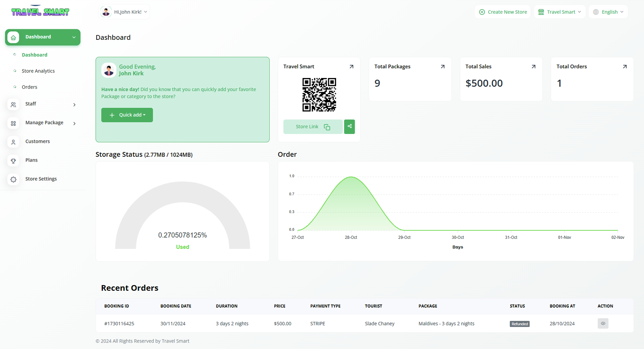Click the STATUS column header

click(x=517, y=306)
